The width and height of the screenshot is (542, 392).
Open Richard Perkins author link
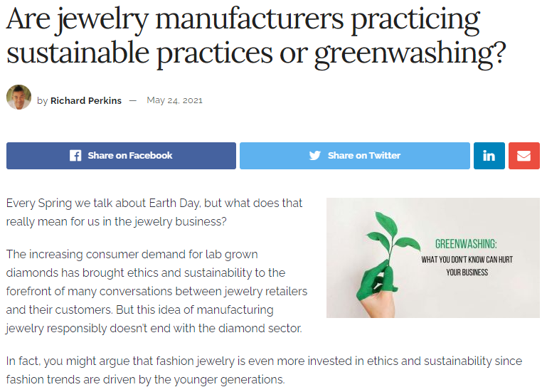coord(86,100)
